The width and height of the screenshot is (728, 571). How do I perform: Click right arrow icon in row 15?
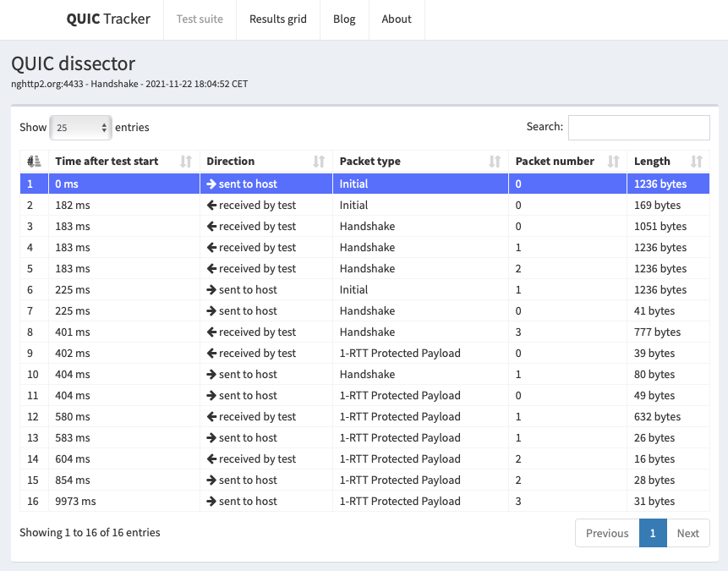(x=211, y=480)
